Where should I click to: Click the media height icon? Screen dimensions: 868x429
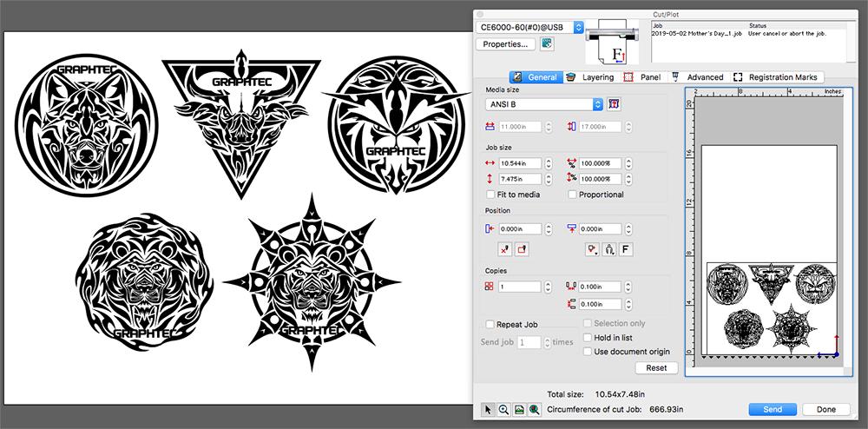(572, 127)
